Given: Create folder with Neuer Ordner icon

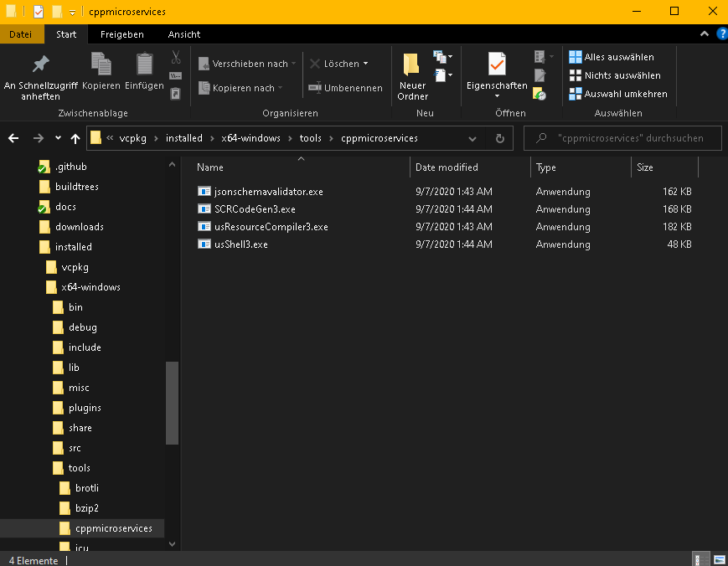Looking at the screenshot, I should point(410,67).
